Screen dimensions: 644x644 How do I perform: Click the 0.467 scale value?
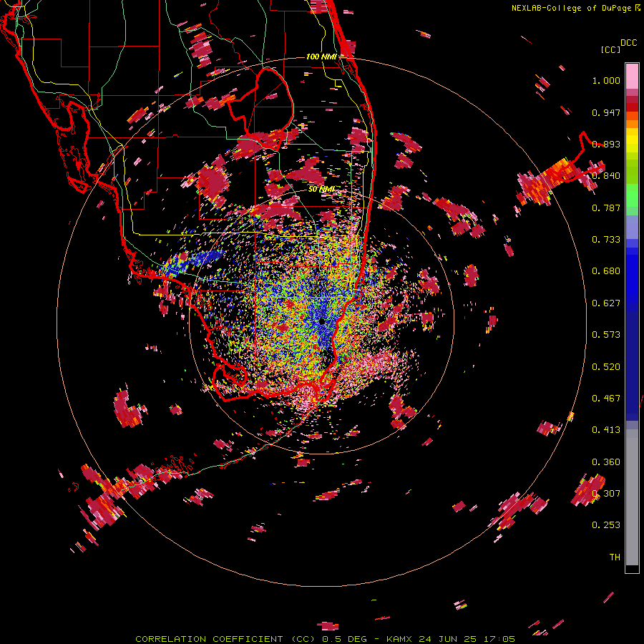(x=606, y=399)
